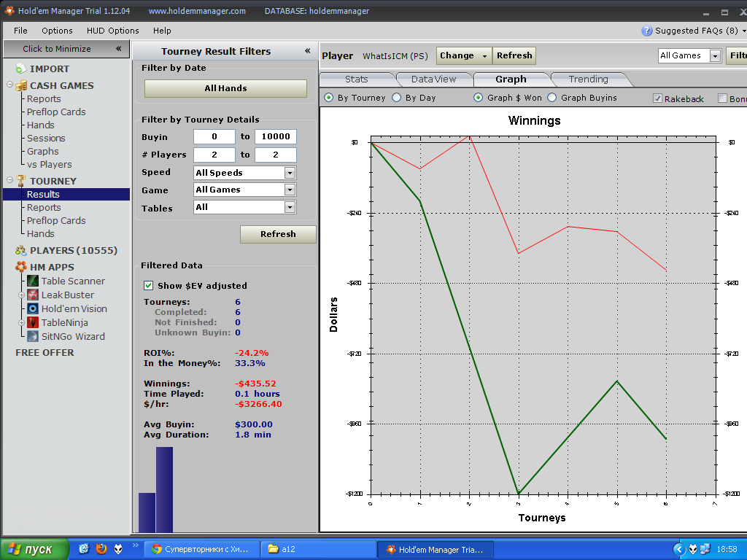Switch to Chrome taskbar window

(202, 550)
